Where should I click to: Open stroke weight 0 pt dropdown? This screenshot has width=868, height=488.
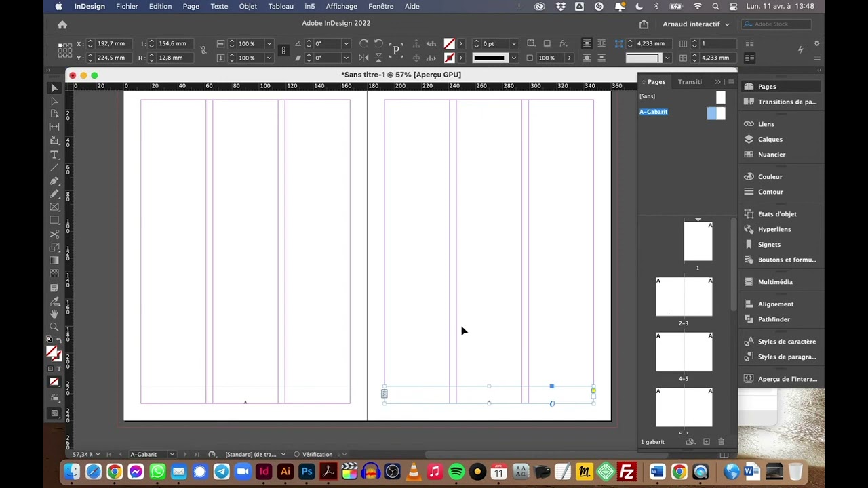pyautogui.click(x=513, y=43)
